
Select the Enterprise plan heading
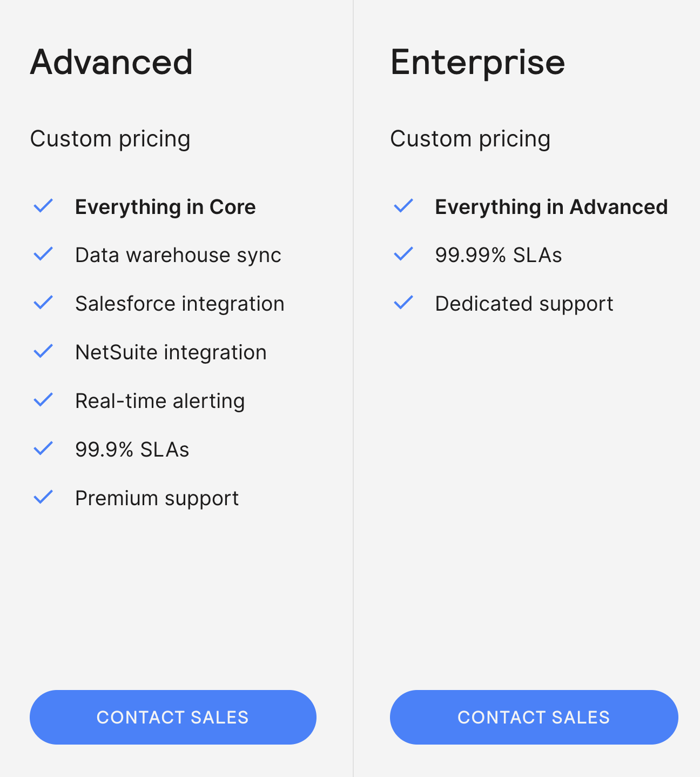tap(477, 62)
